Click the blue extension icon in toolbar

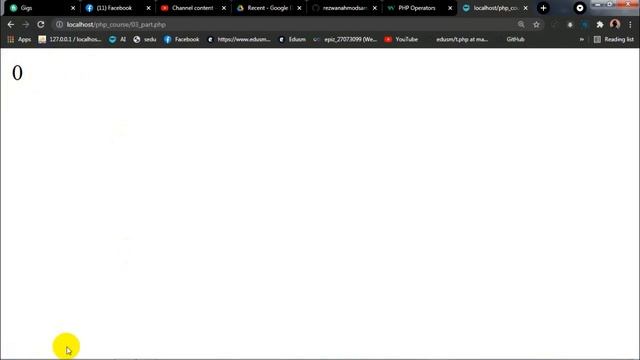[584, 24]
